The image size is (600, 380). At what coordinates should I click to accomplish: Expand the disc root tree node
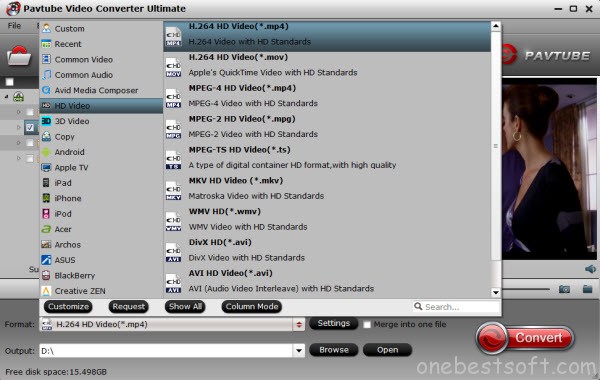click(7, 97)
